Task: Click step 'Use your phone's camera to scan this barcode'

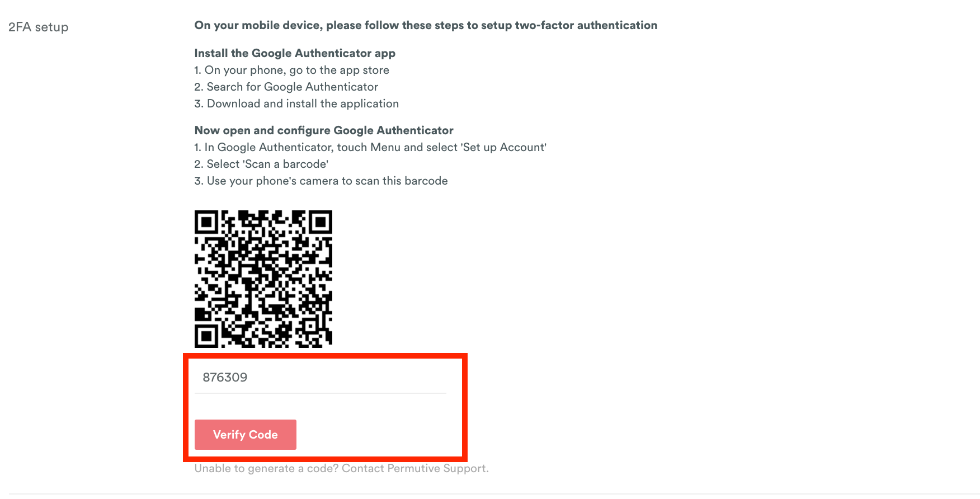Action: [321, 181]
